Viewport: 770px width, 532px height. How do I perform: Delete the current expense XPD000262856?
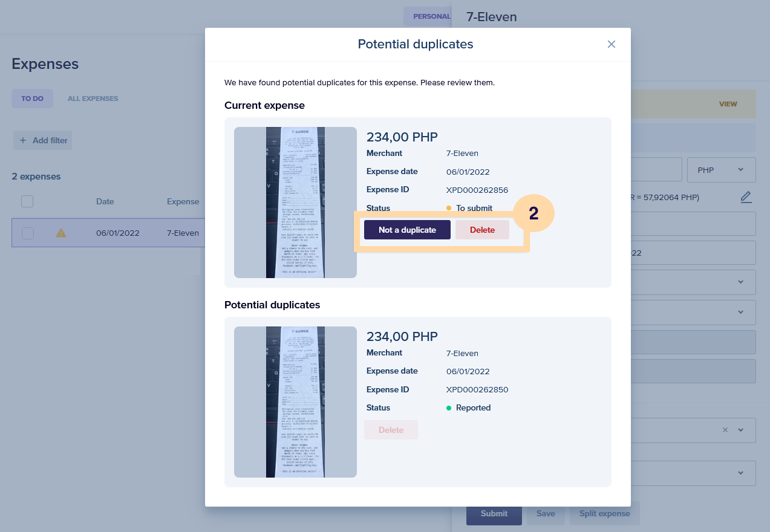(482, 230)
